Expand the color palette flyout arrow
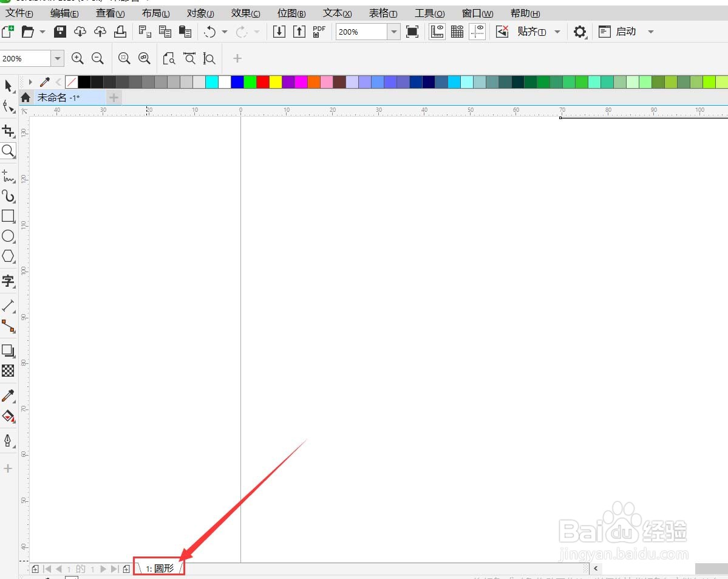Image resolution: width=728 pixels, height=579 pixels. point(30,82)
